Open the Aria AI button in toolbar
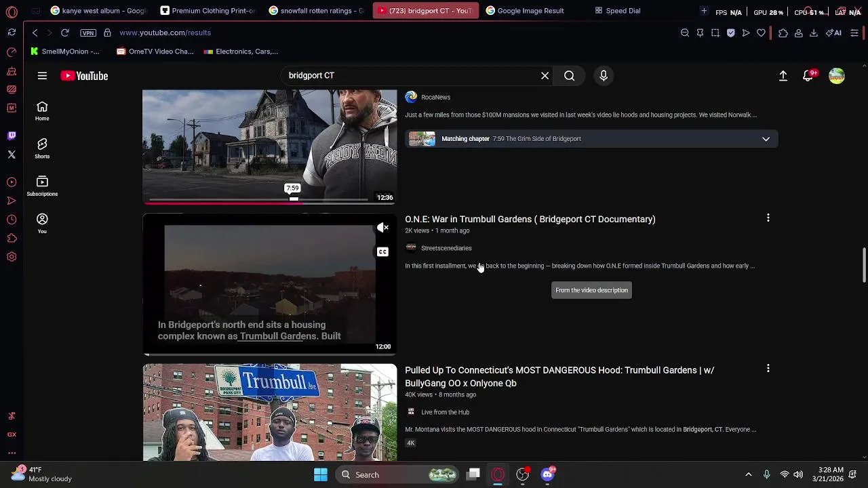 coord(833,33)
